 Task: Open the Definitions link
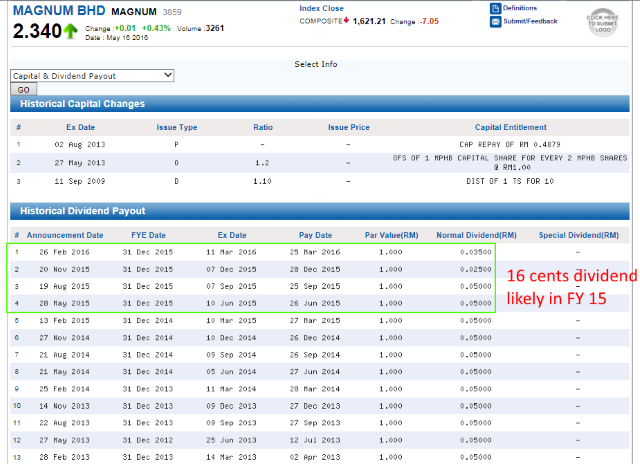pyautogui.click(x=520, y=8)
